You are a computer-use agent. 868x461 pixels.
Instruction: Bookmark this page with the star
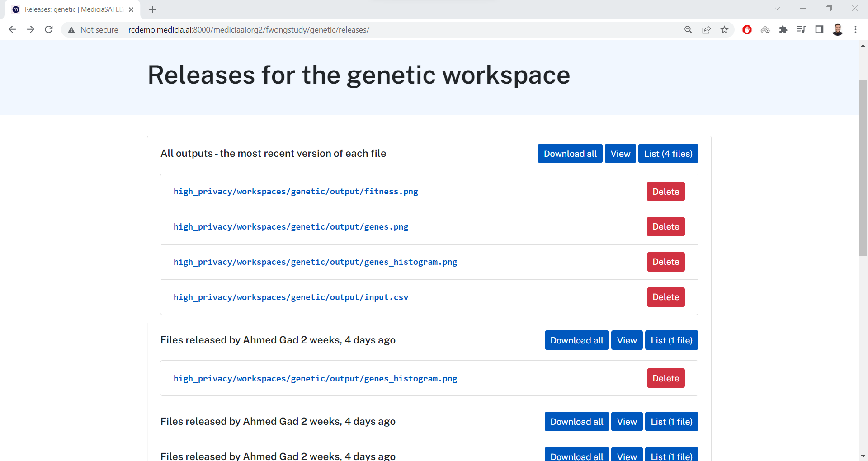point(724,30)
